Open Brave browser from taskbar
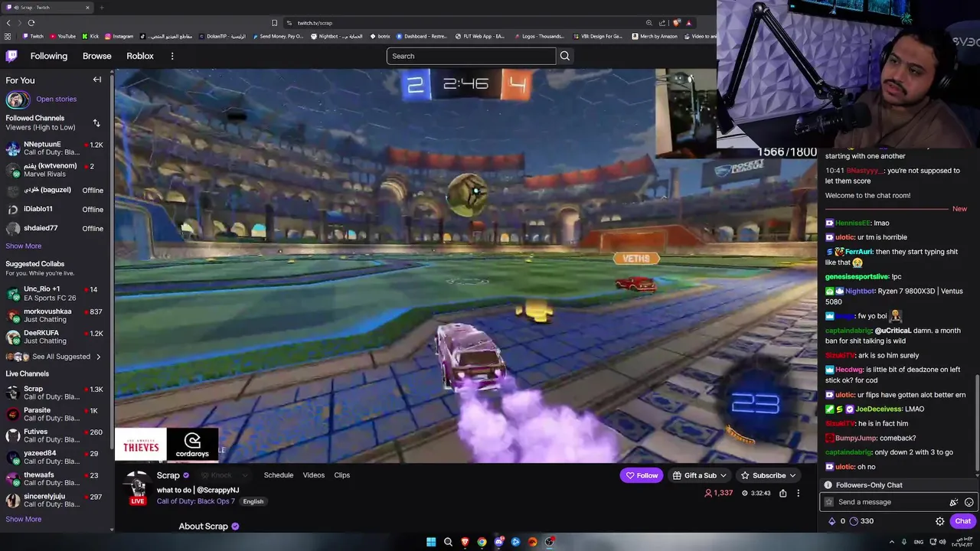The width and height of the screenshot is (980, 551). tap(465, 542)
